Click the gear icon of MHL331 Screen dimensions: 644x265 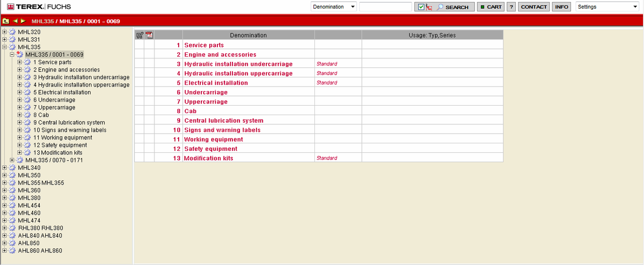tap(12, 40)
